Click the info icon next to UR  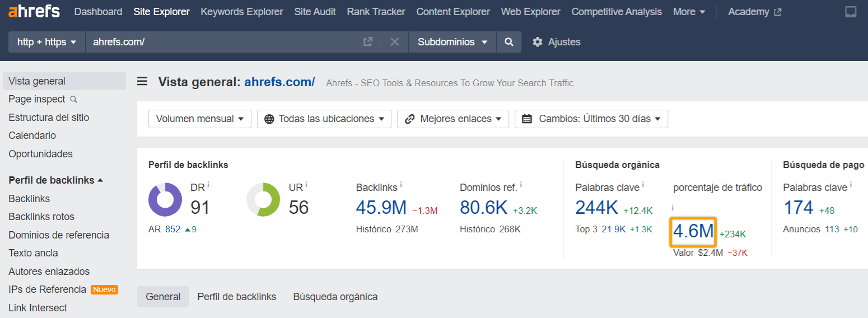[x=306, y=184]
